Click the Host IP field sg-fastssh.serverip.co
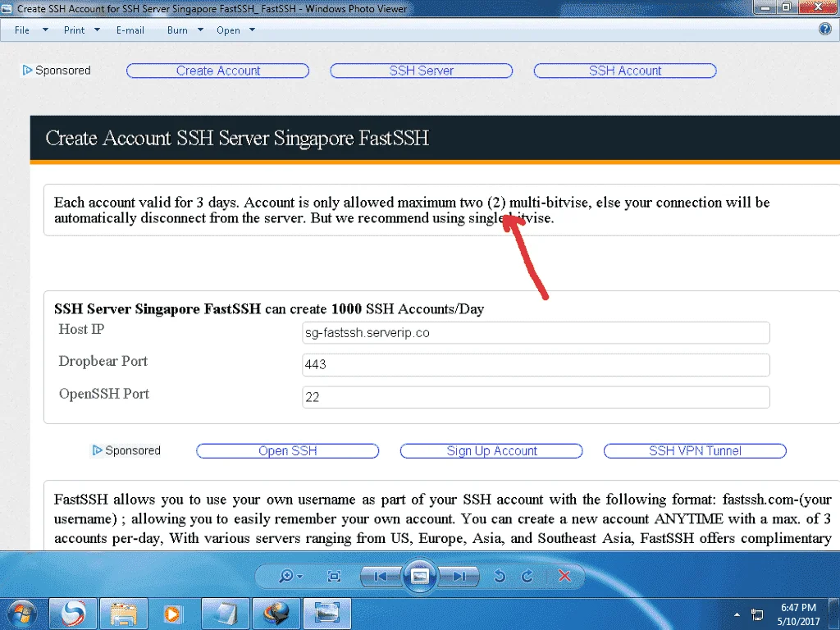 (x=536, y=333)
